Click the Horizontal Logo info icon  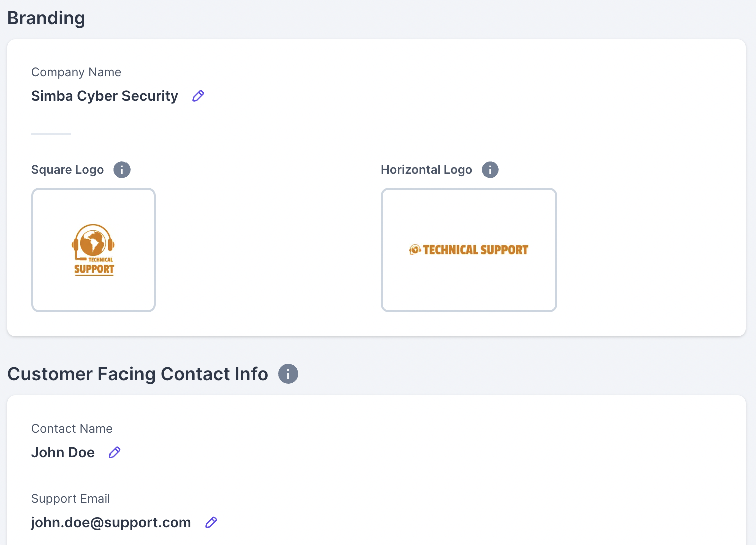(490, 170)
